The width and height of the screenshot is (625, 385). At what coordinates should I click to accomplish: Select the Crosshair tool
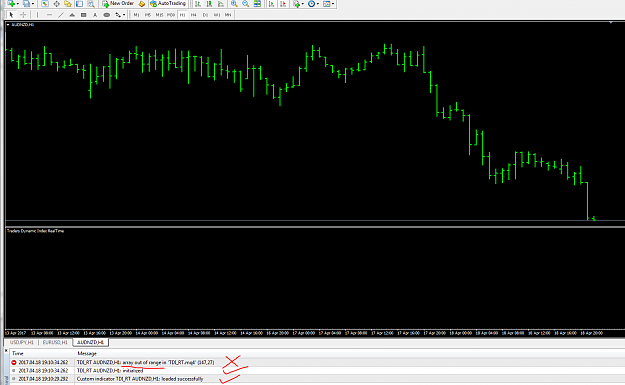click(x=23, y=15)
